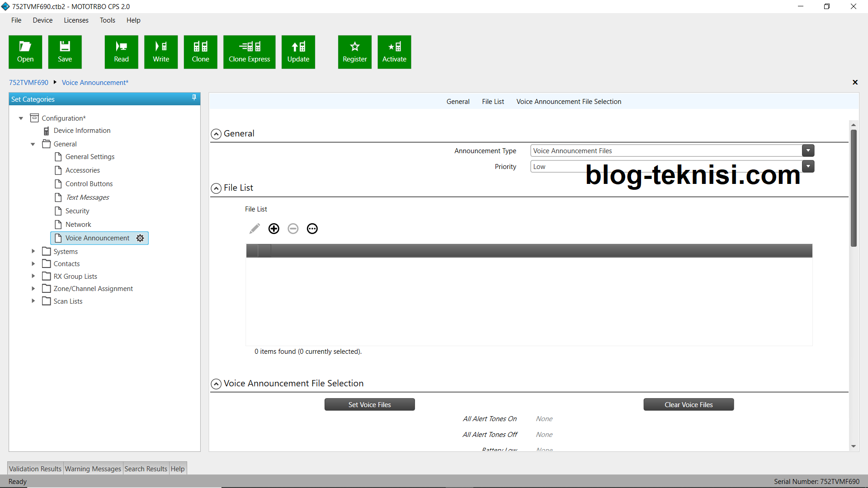Click the Write to radio button
Image resolution: width=868 pixels, height=488 pixels.
click(x=161, y=52)
